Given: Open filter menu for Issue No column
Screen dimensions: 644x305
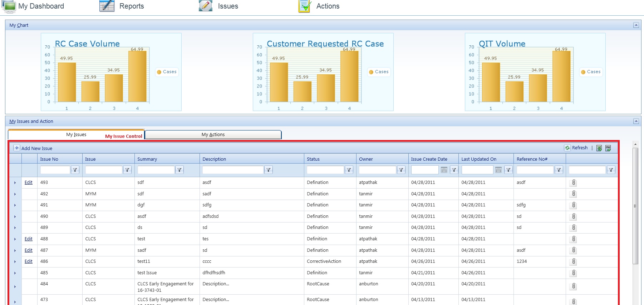Looking at the screenshot, I should tap(75, 170).
